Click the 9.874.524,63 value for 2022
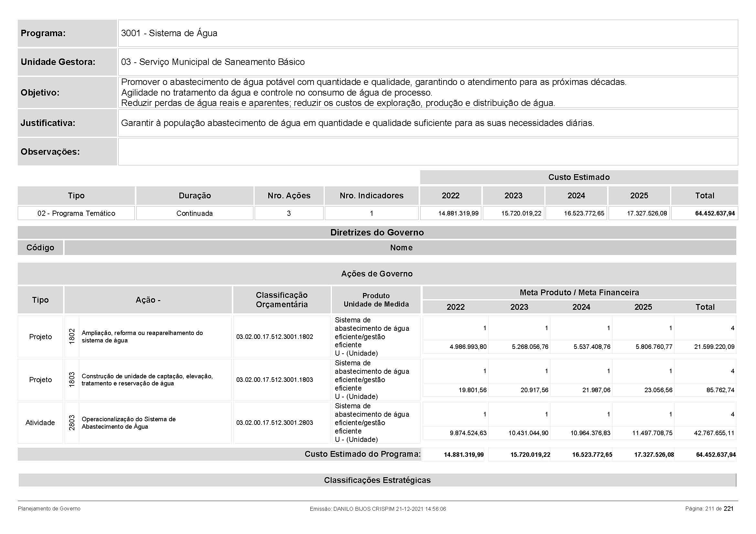The image size is (756, 534). 468,433
